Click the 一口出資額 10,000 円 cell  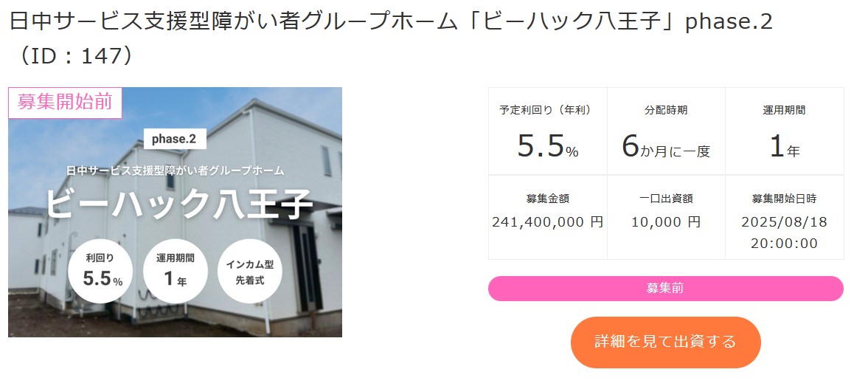point(665,217)
